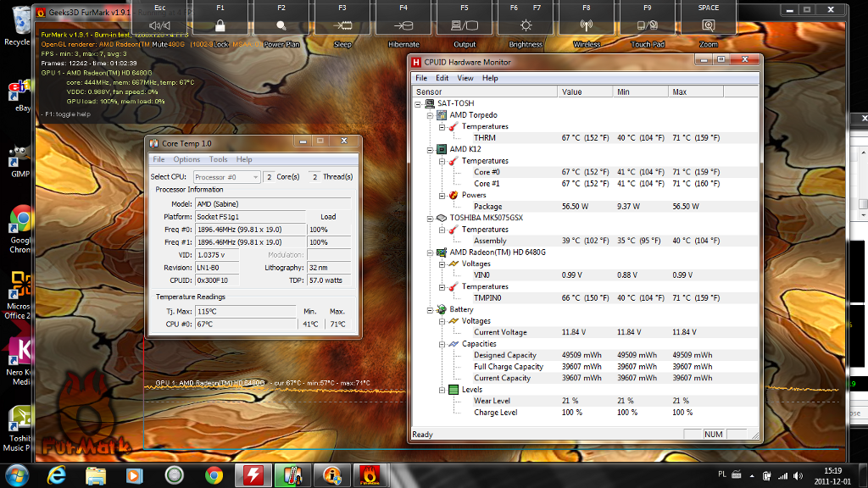Open Windows Explorer folder in taskbar

96,475
